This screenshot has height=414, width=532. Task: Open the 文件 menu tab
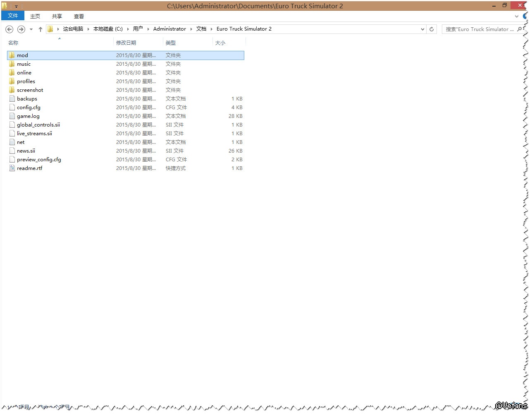13,16
